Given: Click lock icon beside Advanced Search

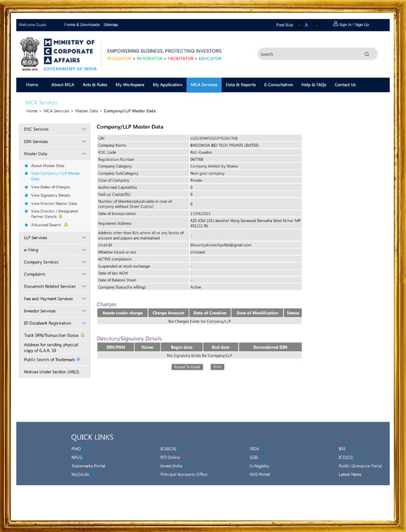Looking at the screenshot, I should [66, 225].
